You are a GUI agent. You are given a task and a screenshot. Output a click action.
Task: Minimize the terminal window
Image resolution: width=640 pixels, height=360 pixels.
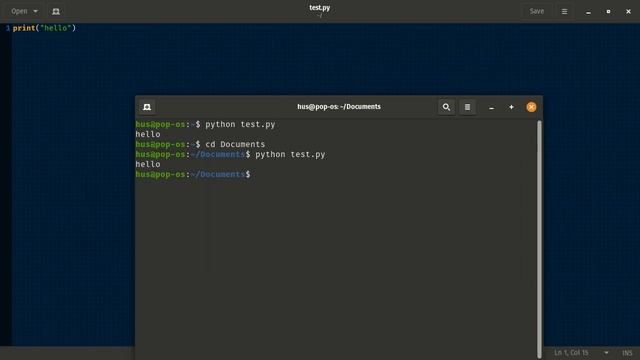coord(491,107)
